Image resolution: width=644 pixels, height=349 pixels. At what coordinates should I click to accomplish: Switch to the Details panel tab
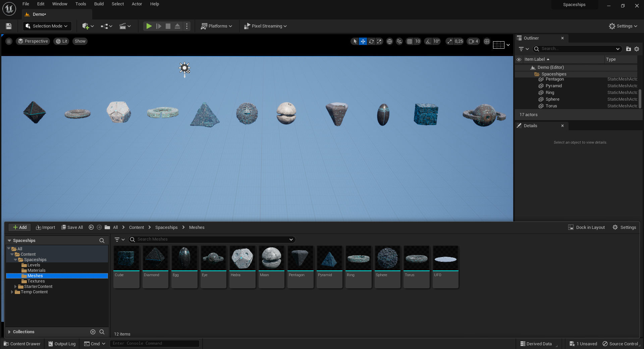pyautogui.click(x=530, y=126)
